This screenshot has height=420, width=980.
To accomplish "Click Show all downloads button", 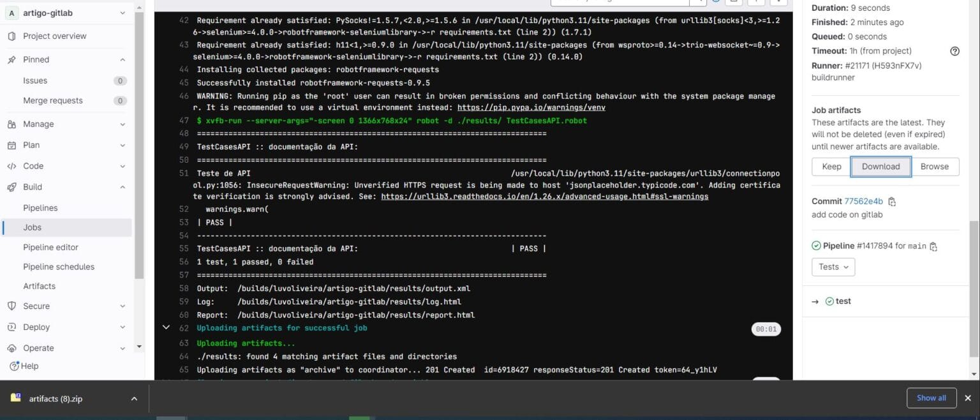I will click(x=932, y=397).
